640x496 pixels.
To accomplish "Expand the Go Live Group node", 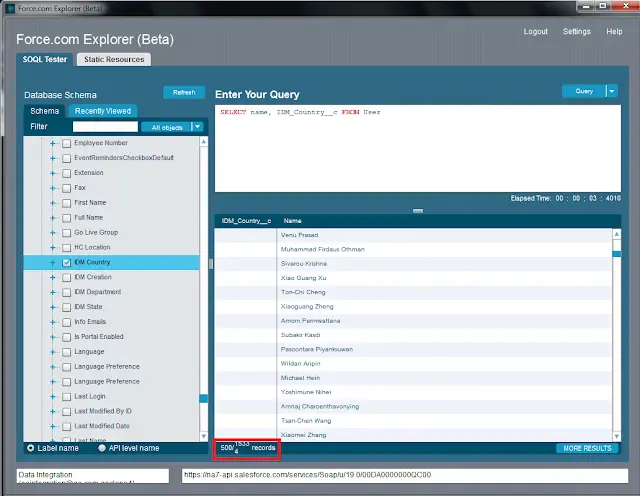I will tap(52, 233).
